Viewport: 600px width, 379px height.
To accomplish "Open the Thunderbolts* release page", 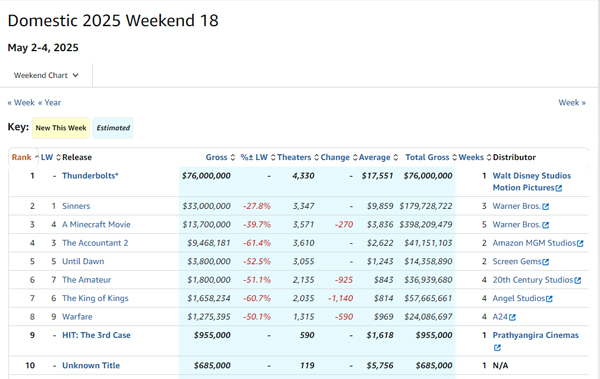I will click(x=90, y=176).
